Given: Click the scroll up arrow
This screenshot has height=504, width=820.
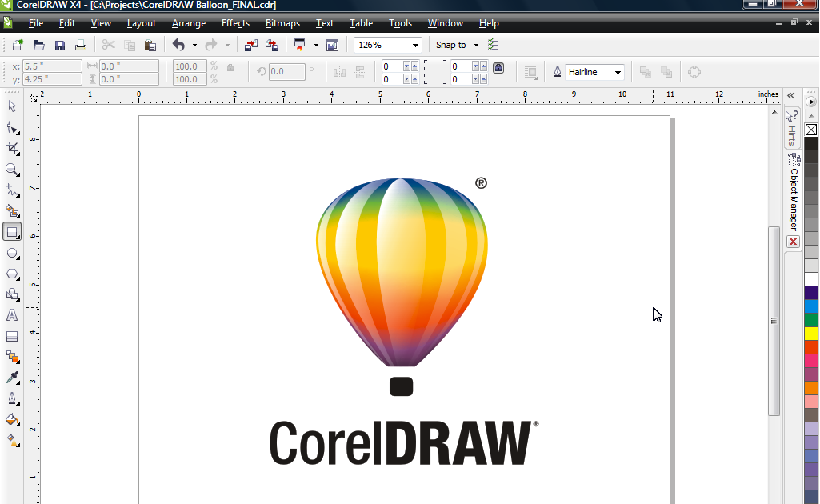Looking at the screenshot, I should [774, 112].
